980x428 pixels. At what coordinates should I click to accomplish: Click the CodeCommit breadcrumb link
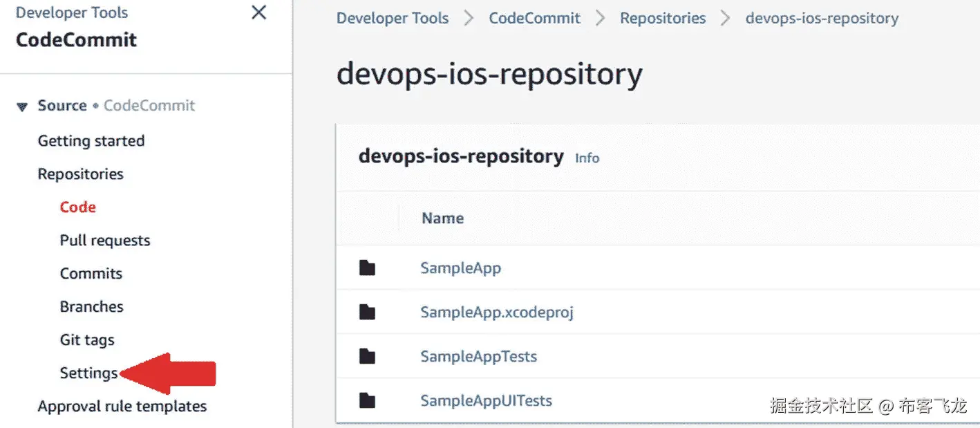(x=535, y=19)
